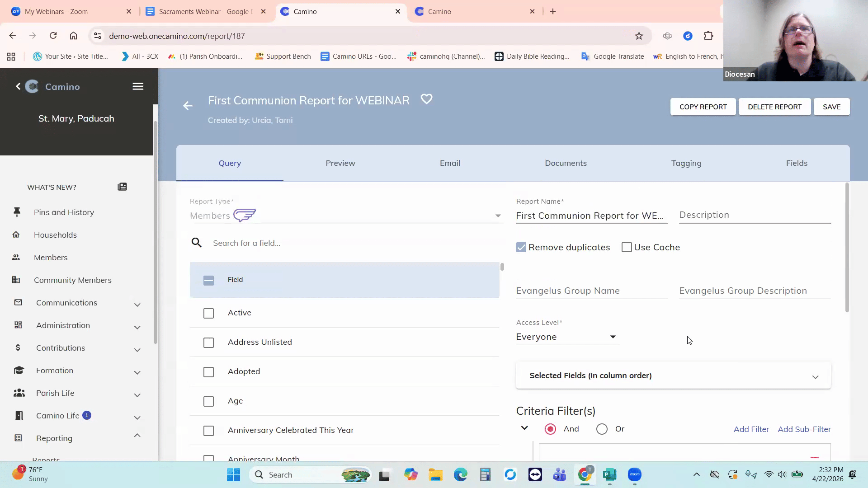Check Anniversary Celebrated This Year checkbox
Image resolution: width=868 pixels, height=488 pixels.
208,431
